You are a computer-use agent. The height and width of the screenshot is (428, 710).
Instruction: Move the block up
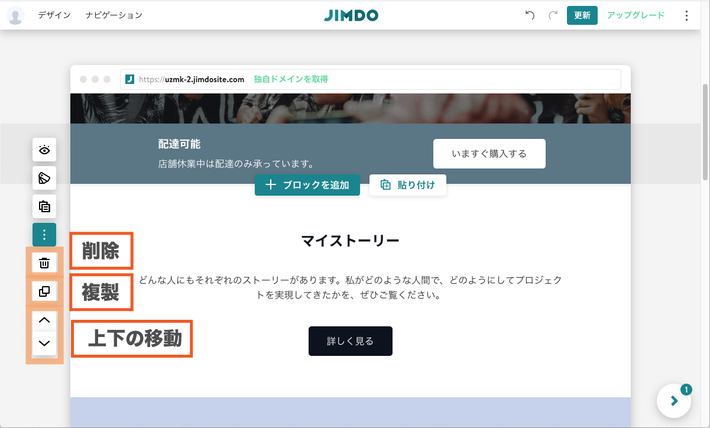tap(44, 320)
